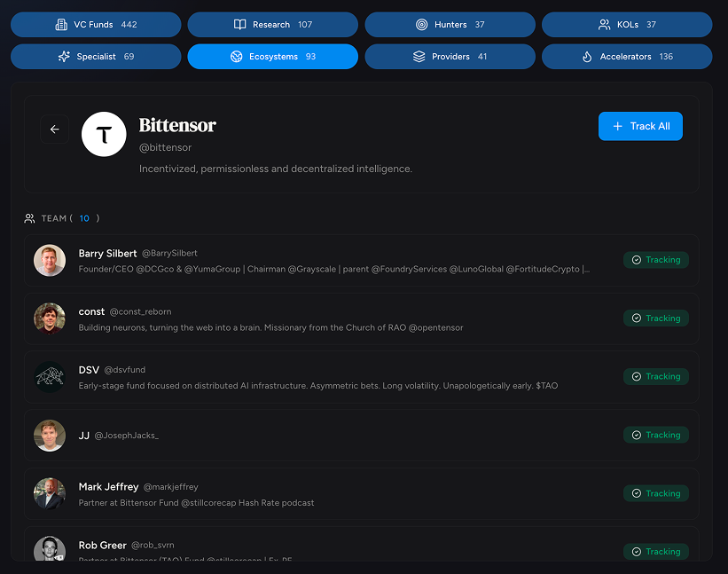Open the Accelerators tab
The height and width of the screenshot is (574, 728).
tap(627, 57)
